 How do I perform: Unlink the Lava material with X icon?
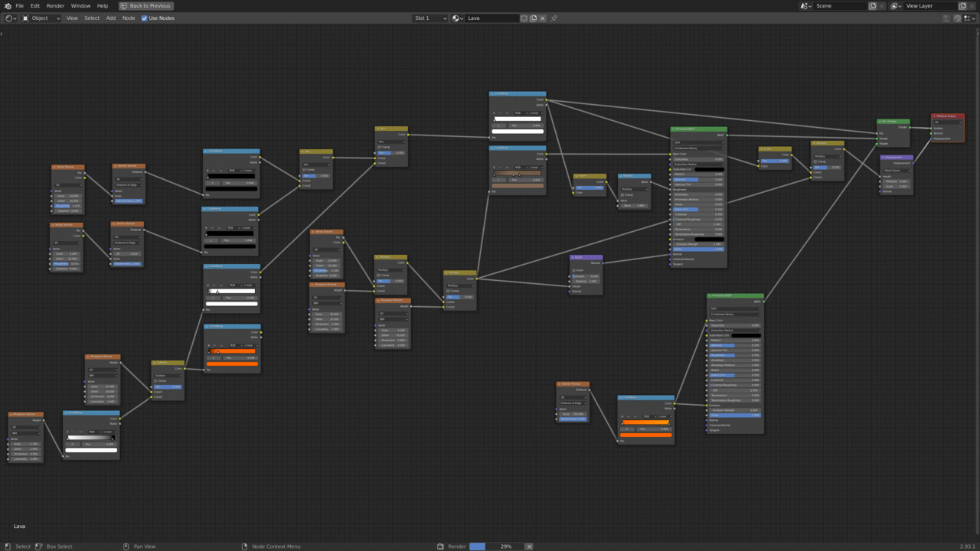click(x=543, y=18)
